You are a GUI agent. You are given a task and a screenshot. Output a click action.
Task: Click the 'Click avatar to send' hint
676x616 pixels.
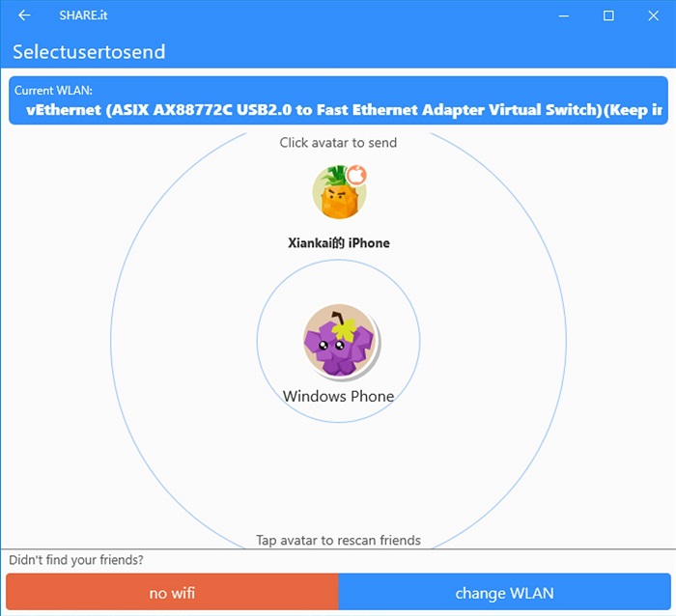[338, 143]
